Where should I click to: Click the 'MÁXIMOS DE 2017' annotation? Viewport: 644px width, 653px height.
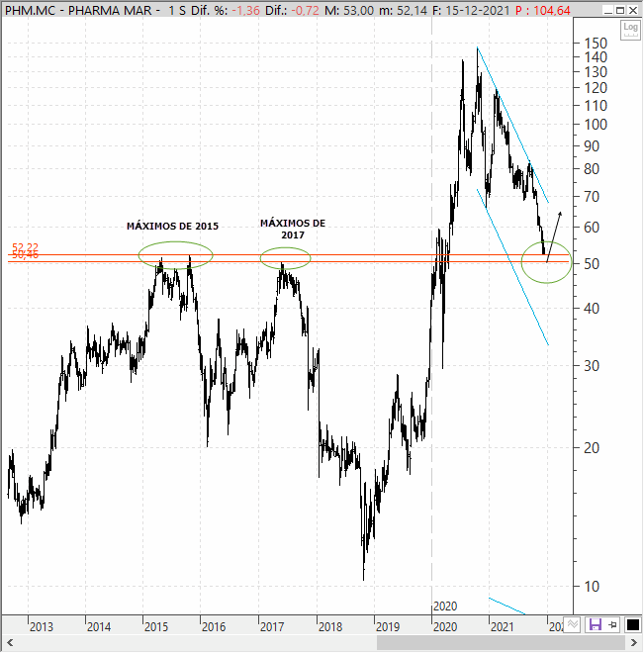[293, 230]
